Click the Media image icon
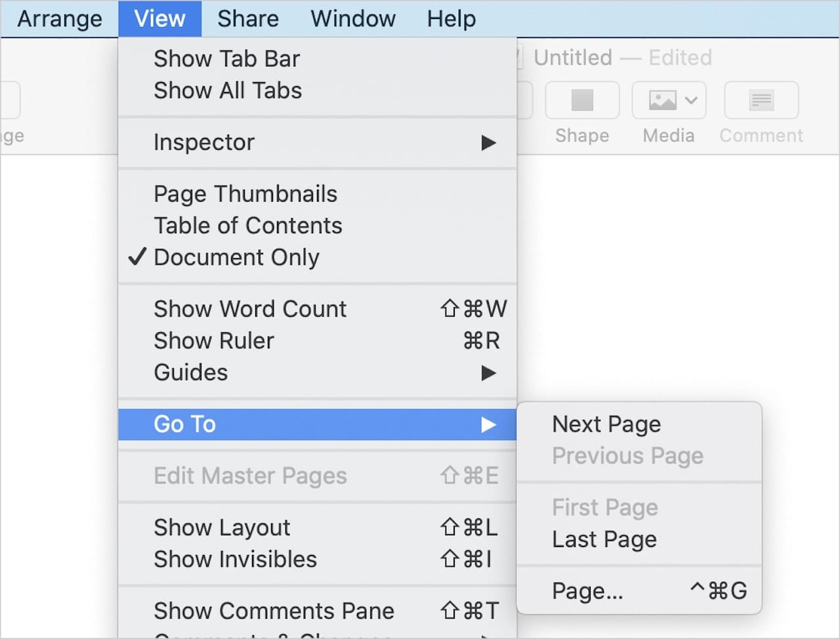 click(x=661, y=100)
